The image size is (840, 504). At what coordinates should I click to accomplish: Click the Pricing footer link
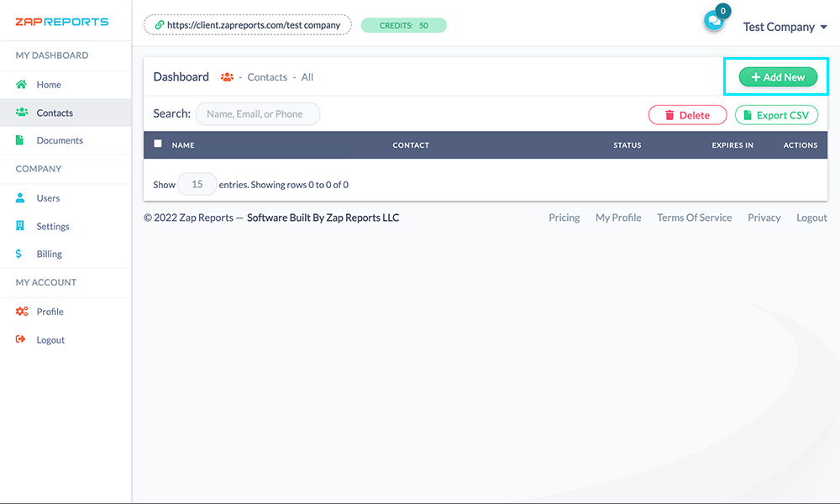click(564, 218)
